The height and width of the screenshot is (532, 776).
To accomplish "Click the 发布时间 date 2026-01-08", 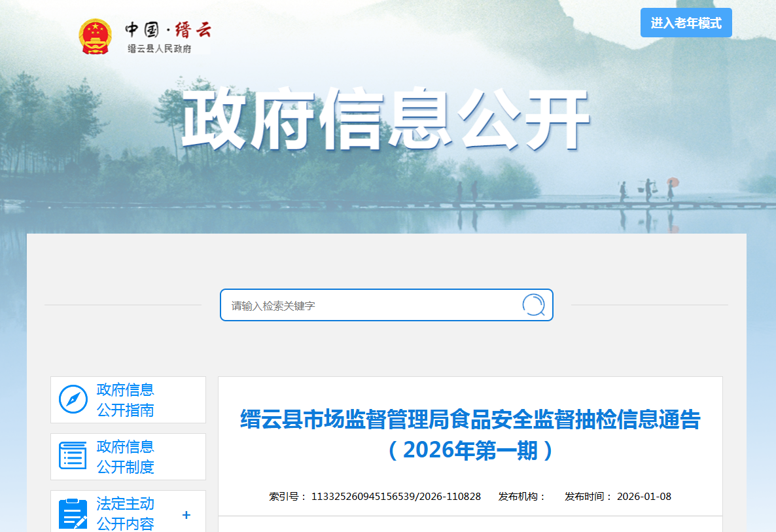I will click(644, 497).
